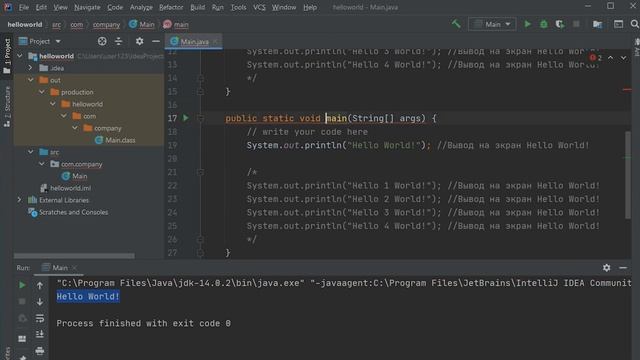Viewport: 640px width, 360px height.
Task: Select Main under com.company
Action: point(74,176)
